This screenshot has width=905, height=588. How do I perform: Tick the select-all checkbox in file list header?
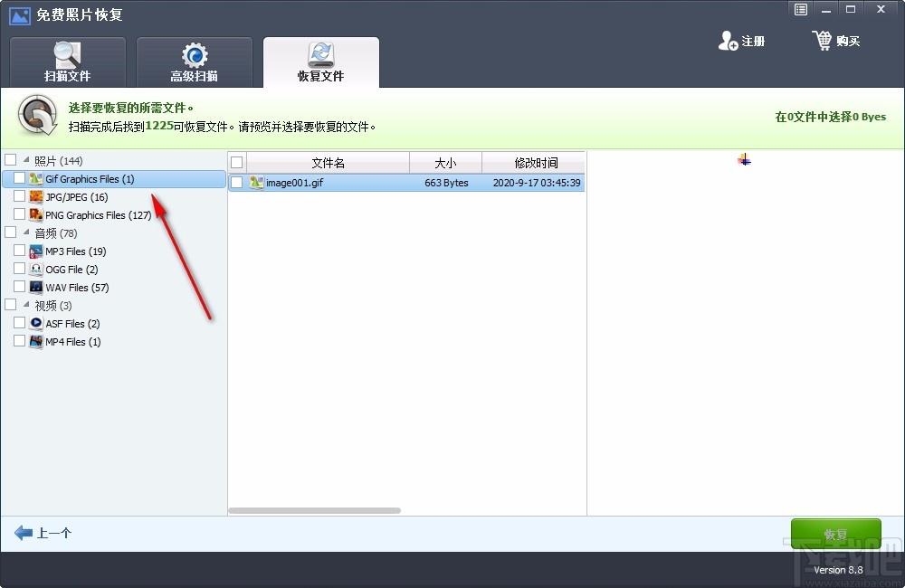coord(236,162)
